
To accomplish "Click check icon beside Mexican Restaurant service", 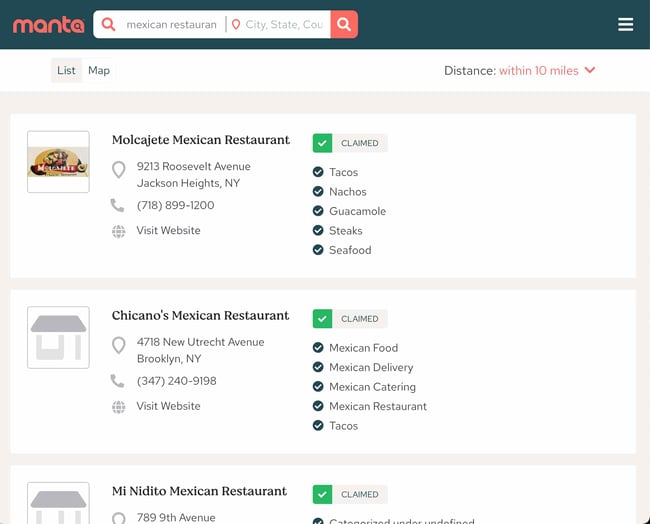I will [318, 406].
